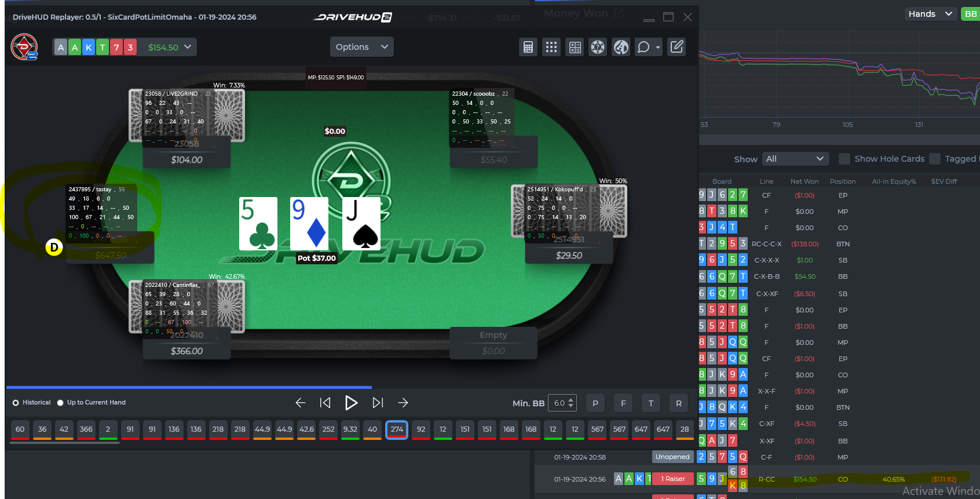Enable the Show Hole Cards checkbox

[x=844, y=159]
